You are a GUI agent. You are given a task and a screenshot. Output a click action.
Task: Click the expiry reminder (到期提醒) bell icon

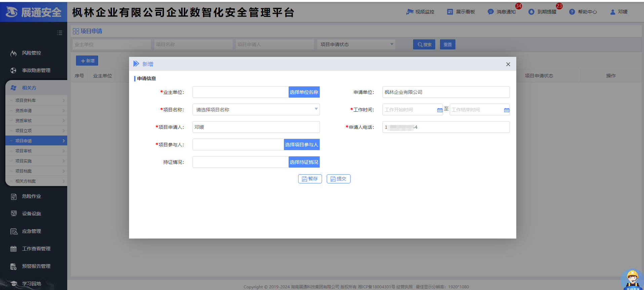tap(531, 12)
